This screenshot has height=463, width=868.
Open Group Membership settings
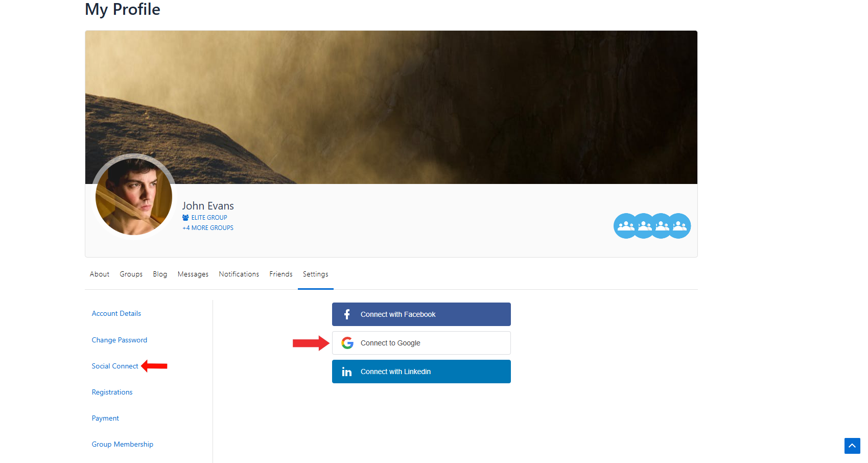click(x=123, y=445)
